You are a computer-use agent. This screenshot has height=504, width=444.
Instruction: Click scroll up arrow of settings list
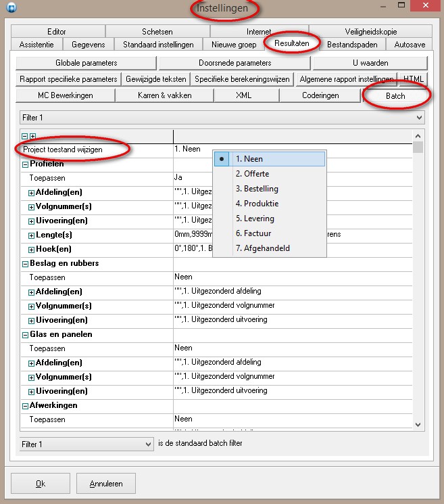418,136
